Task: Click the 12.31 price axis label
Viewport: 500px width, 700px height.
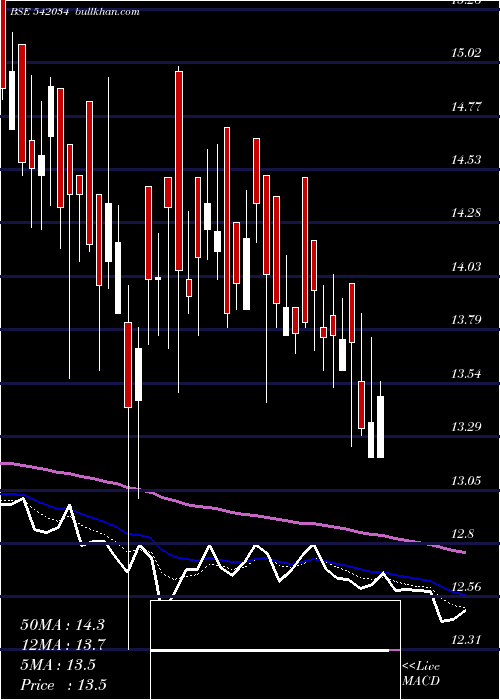Action: [467, 640]
